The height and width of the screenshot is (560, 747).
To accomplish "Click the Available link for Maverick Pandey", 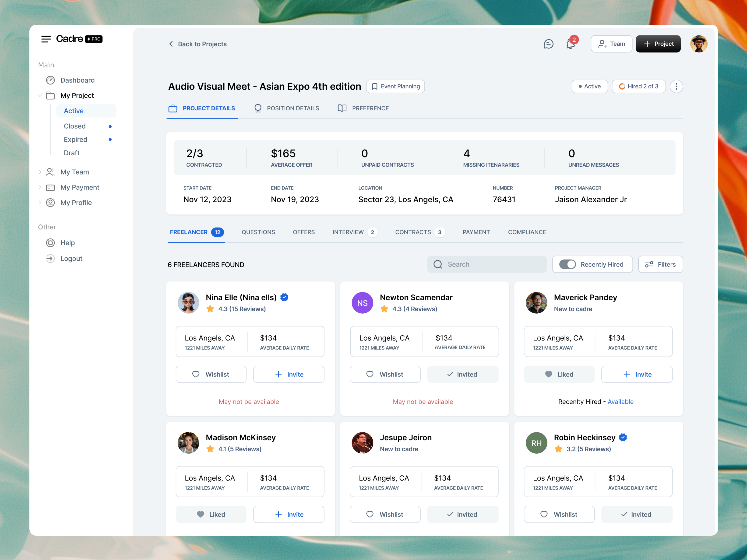I will pyautogui.click(x=620, y=402).
